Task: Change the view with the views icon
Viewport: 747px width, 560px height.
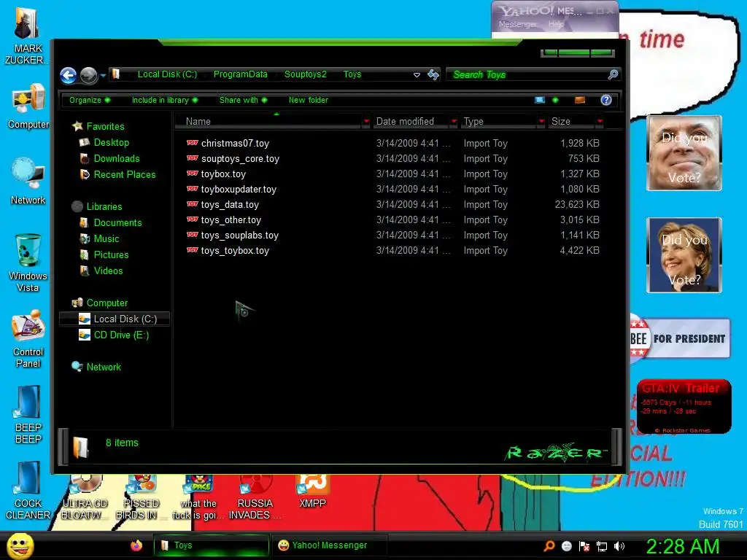Action: (x=540, y=100)
